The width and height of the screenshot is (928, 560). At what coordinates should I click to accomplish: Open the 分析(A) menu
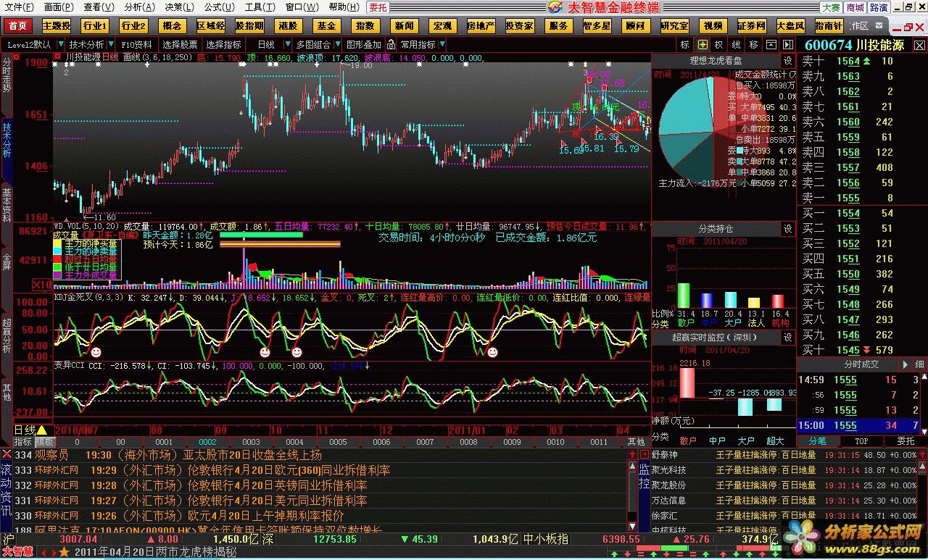click(139, 7)
